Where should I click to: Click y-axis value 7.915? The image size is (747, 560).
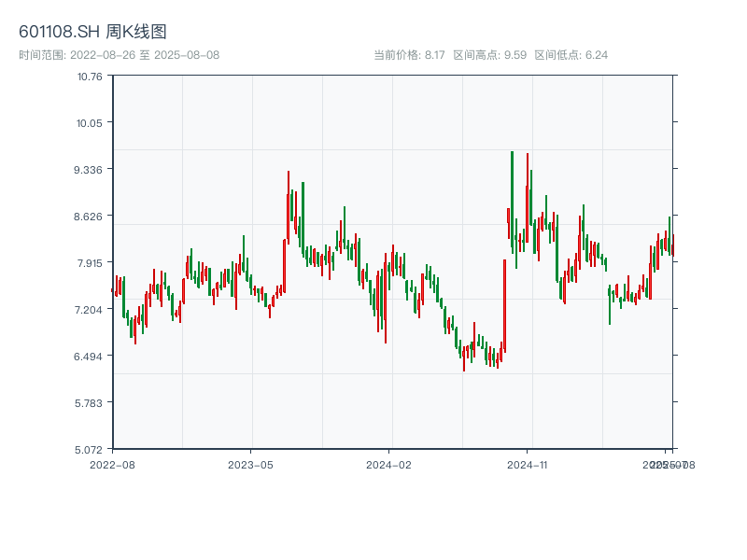[90, 263]
